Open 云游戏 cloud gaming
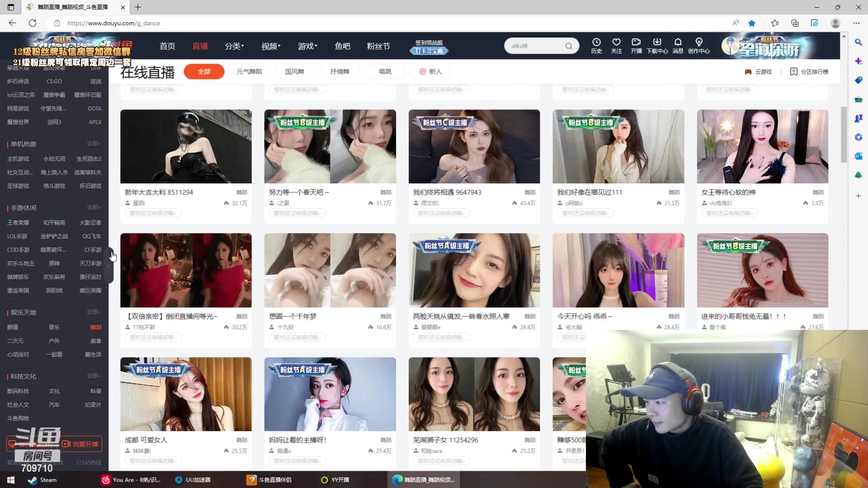The width and height of the screenshot is (868, 488). [x=758, y=71]
